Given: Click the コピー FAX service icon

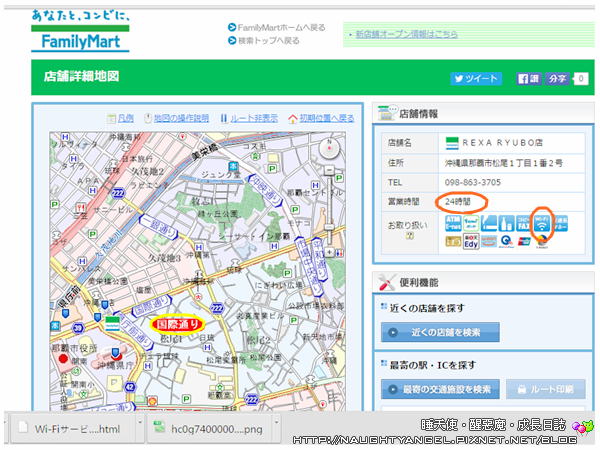Looking at the screenshot, I should (x=523, y=223).
